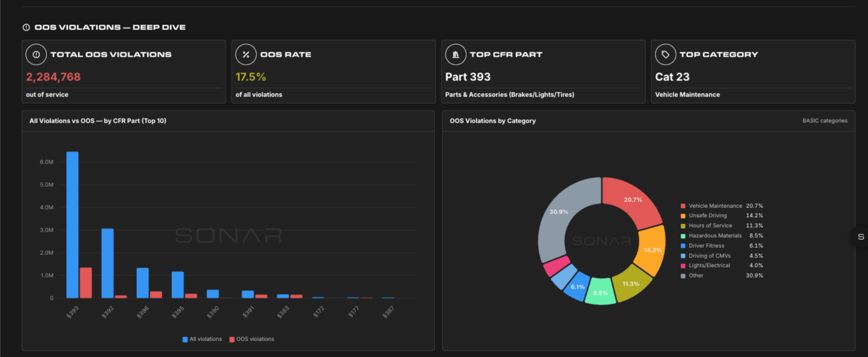
Task: Click the Total OOS Violations card icon
Action: pos(35,54)
